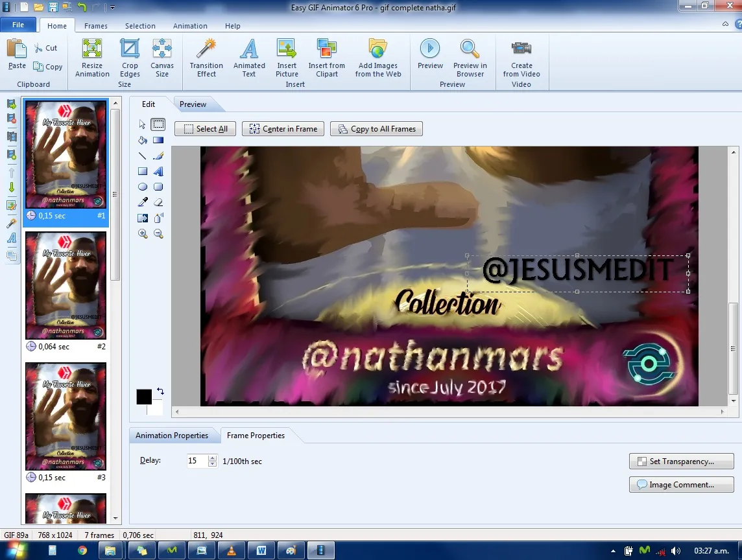This screenshot has width=742, height=560.
Task: Open Set Transparency dialog
Action: 682,461
